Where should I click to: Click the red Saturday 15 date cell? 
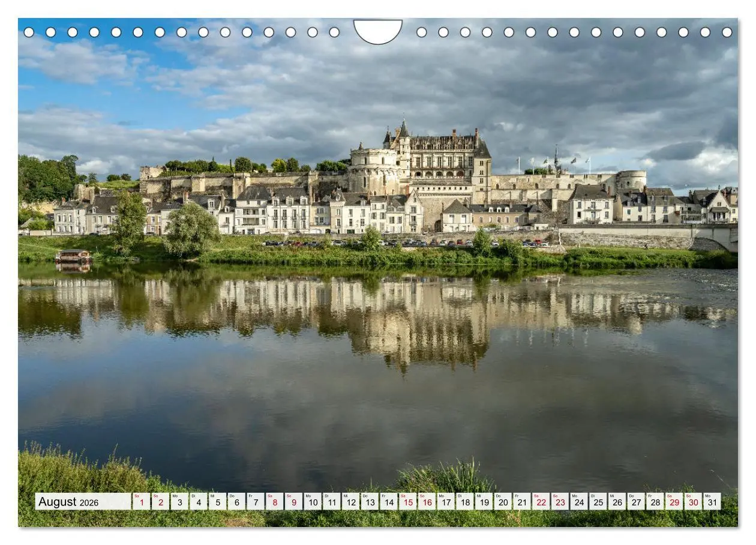point(407,502)
